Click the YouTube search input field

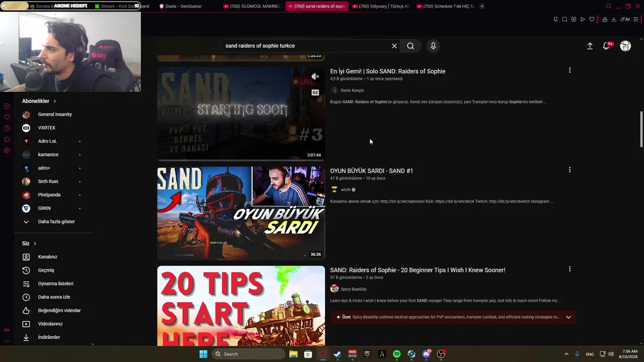coord(306,46)
